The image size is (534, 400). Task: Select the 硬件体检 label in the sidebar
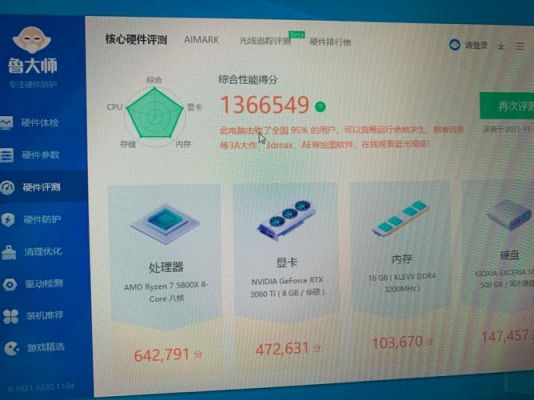point(40,123)
